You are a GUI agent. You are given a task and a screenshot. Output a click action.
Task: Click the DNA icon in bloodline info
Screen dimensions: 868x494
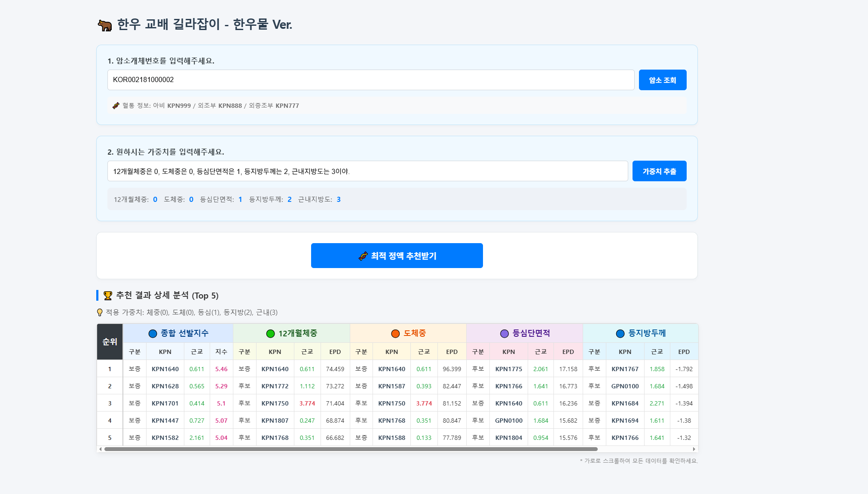[x=116, y=106]
